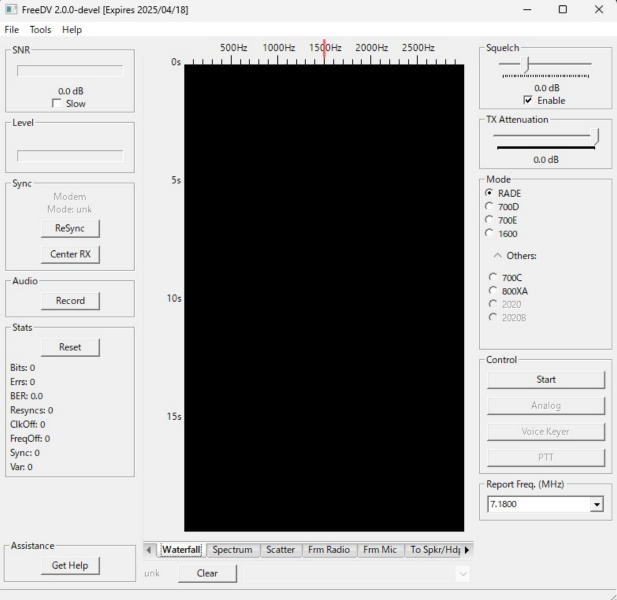Toggle the Squelch Enable checkbox

click(528, 101)
